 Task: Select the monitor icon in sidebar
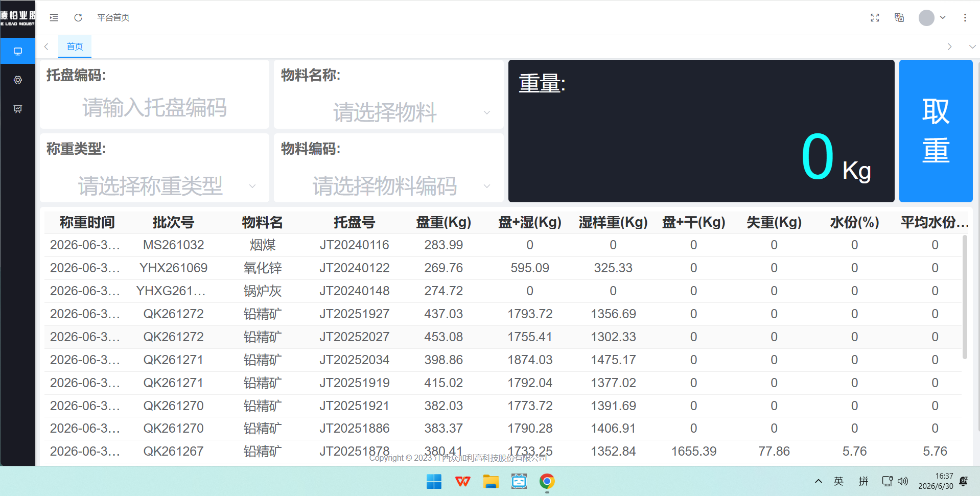pos(18,51)
